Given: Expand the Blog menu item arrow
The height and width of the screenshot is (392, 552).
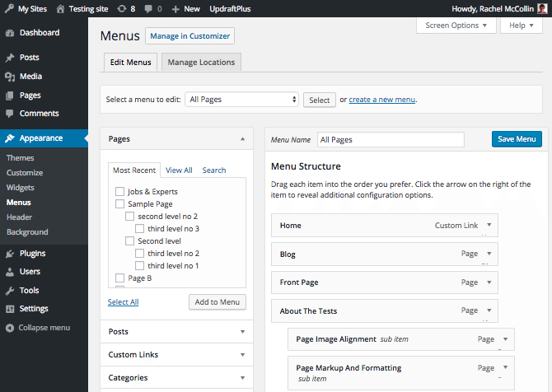Looking at the screenshot, I should tap(489, 254).
